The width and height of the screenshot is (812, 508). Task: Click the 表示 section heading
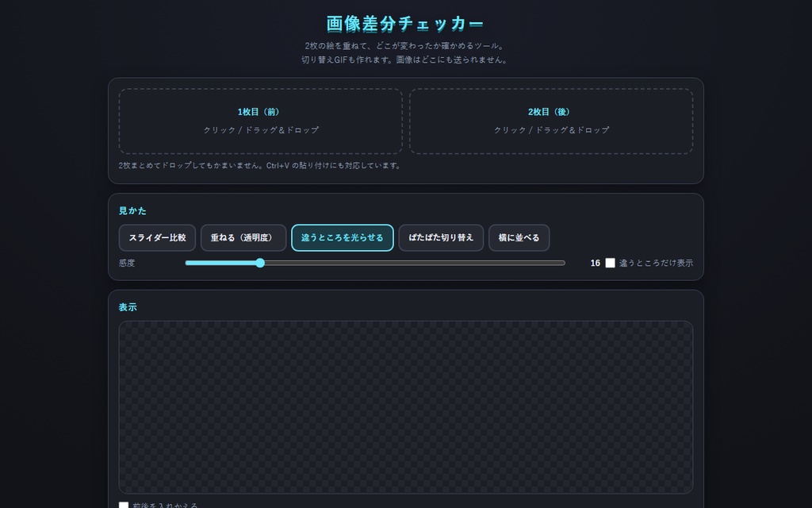coord(128,307)
